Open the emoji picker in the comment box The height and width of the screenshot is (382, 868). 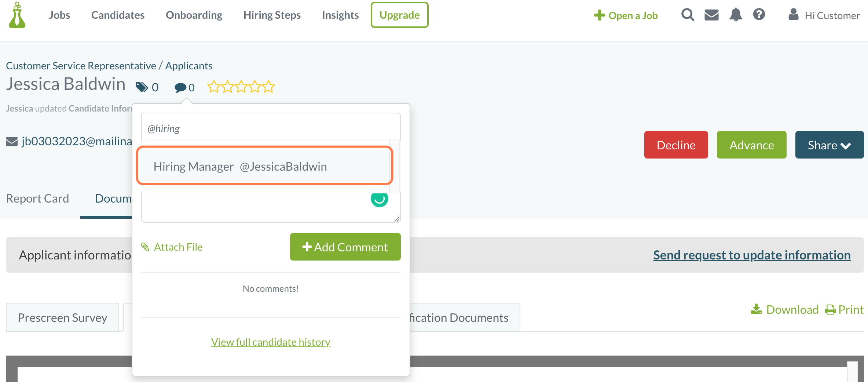379,199
